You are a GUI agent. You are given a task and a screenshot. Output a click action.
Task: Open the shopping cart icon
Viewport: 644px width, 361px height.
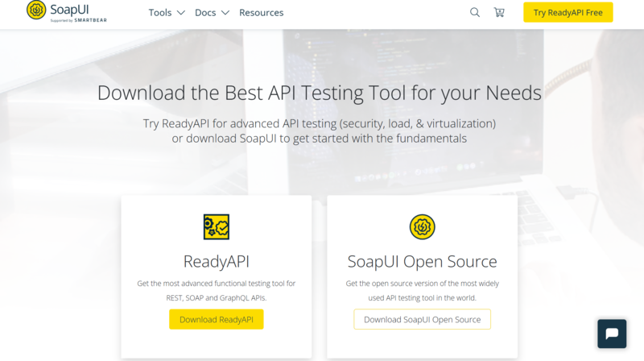499,13
